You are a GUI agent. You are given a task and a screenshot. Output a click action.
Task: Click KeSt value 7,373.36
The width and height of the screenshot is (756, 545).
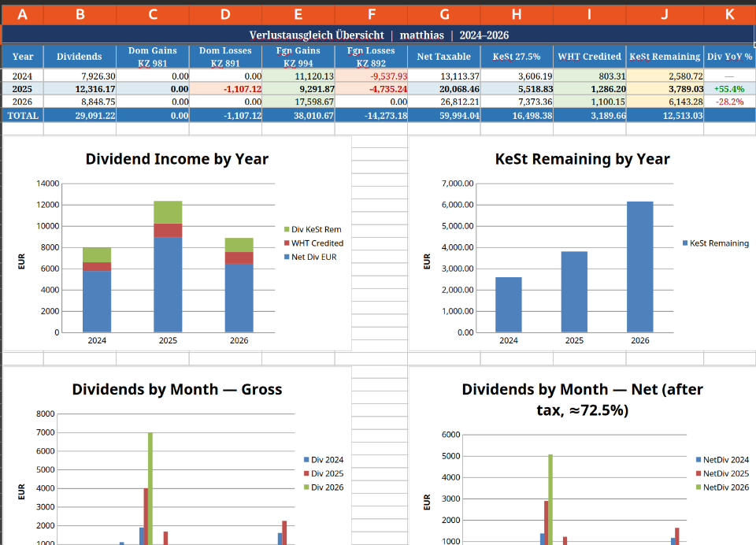pyautogui.click(x=517, y=102)
